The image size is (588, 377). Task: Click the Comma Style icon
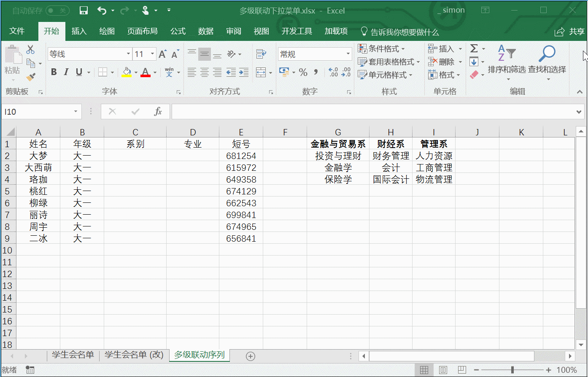click(x=316, y=72)
